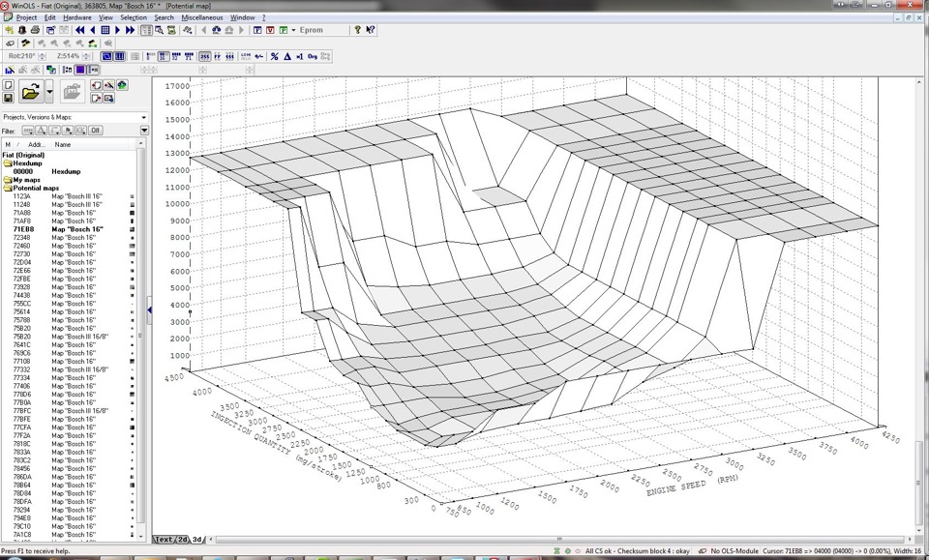Image resolution: width=929 pixels, height=560 pixels.
Task: Open the Window menu
Action: pyautogui.click(x=242, y=17)
